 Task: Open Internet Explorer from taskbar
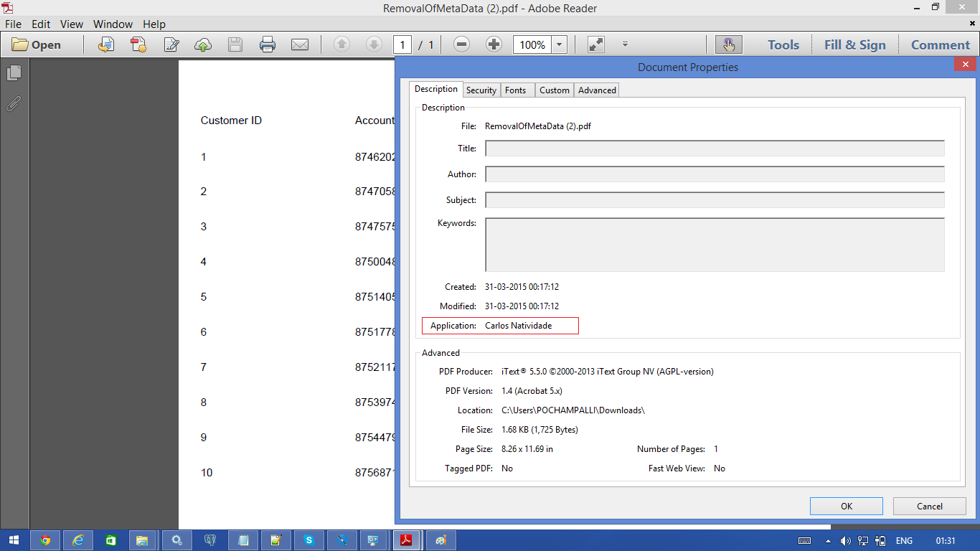(x=78, y=540)
